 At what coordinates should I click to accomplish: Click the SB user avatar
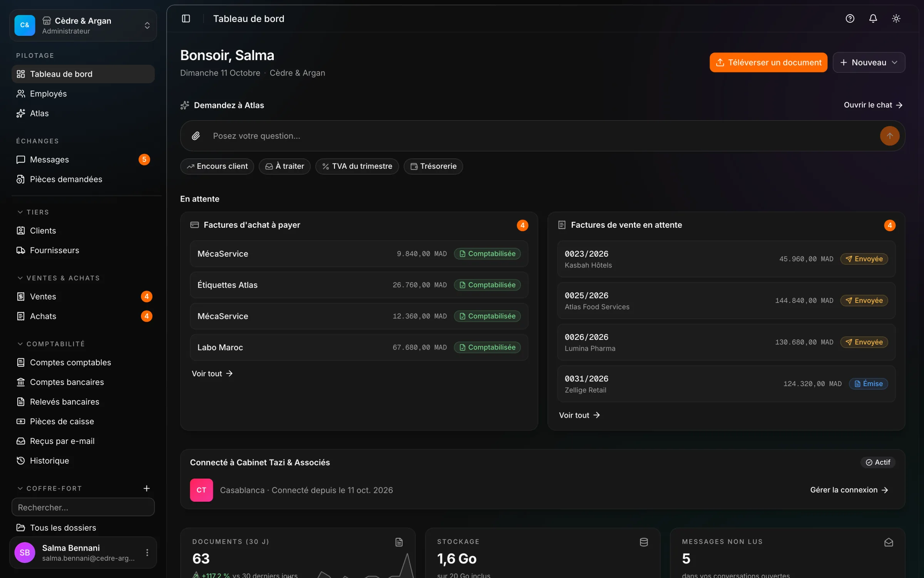[25, 553]
